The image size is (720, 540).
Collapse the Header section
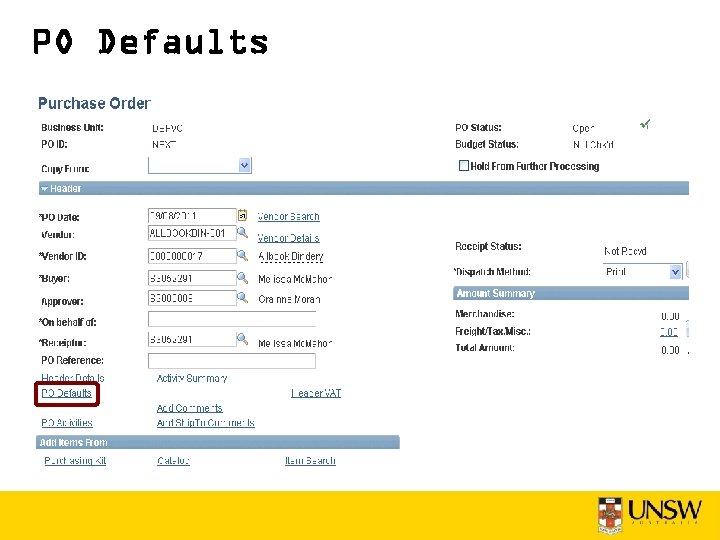pos(45,188)
